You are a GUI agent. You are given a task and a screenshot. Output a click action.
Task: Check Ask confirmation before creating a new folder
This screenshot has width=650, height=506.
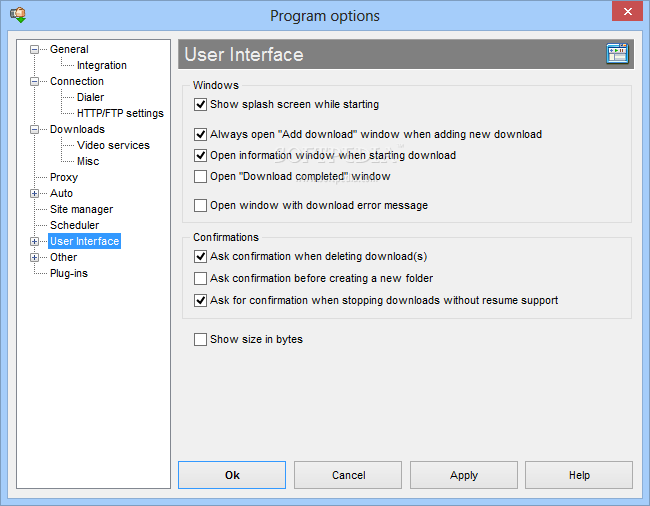tap(200, 278)
